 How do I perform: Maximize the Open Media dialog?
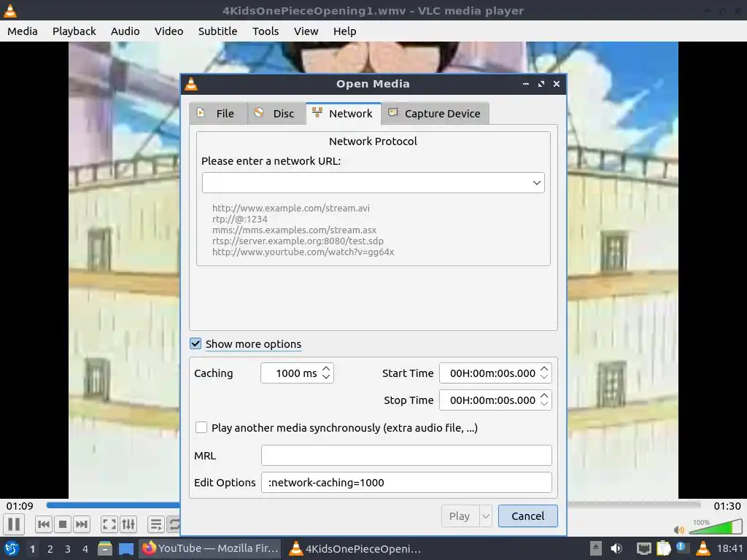541,84
